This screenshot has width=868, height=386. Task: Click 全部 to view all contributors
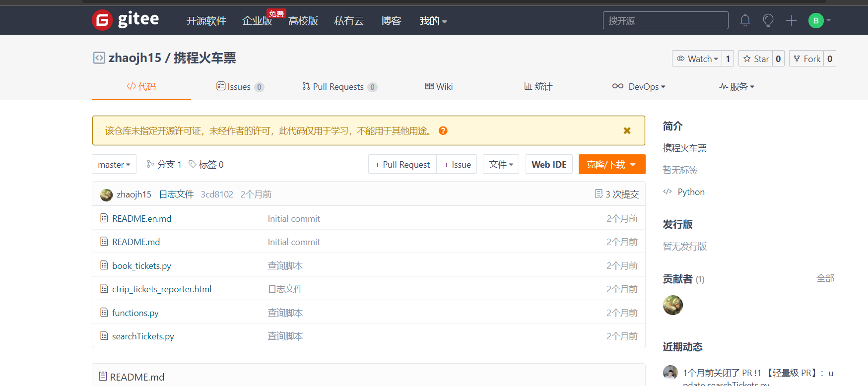(825, 278)
